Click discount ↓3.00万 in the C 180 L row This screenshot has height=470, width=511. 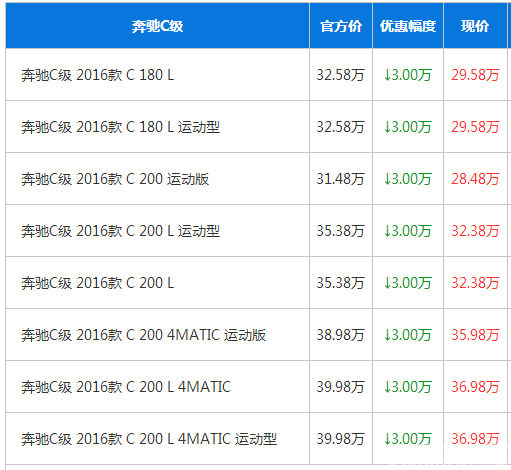pyautogui.click(x=408, y=75)
